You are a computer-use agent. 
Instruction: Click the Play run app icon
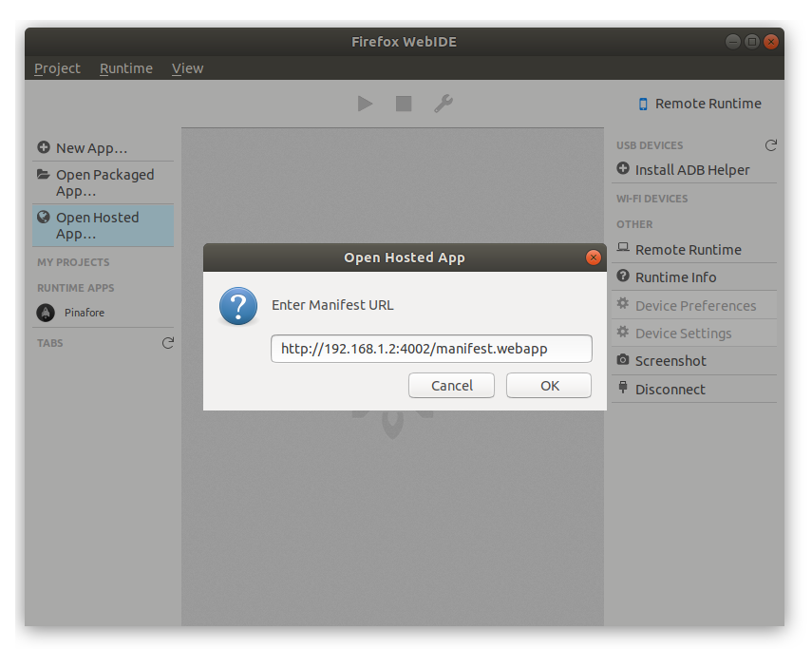point(365,104)
